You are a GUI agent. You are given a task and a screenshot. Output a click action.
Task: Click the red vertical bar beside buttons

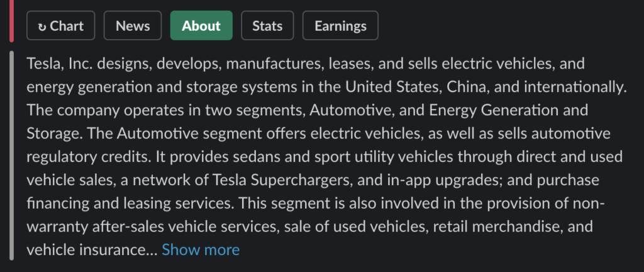click(x=11, y=21)
